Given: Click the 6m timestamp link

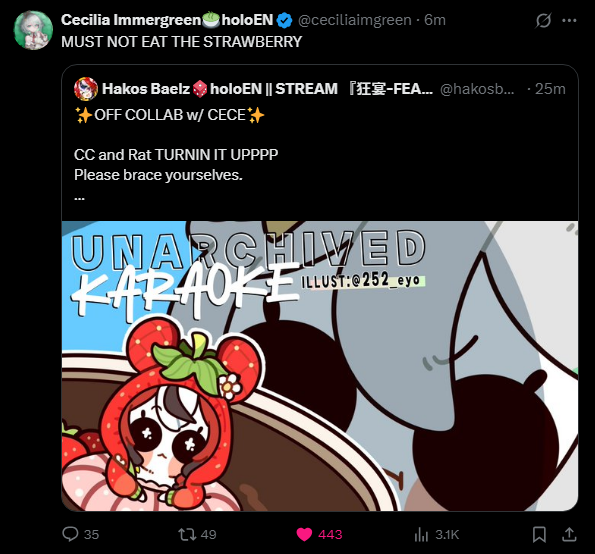Looking at the screenshot, I should [435, 20].
